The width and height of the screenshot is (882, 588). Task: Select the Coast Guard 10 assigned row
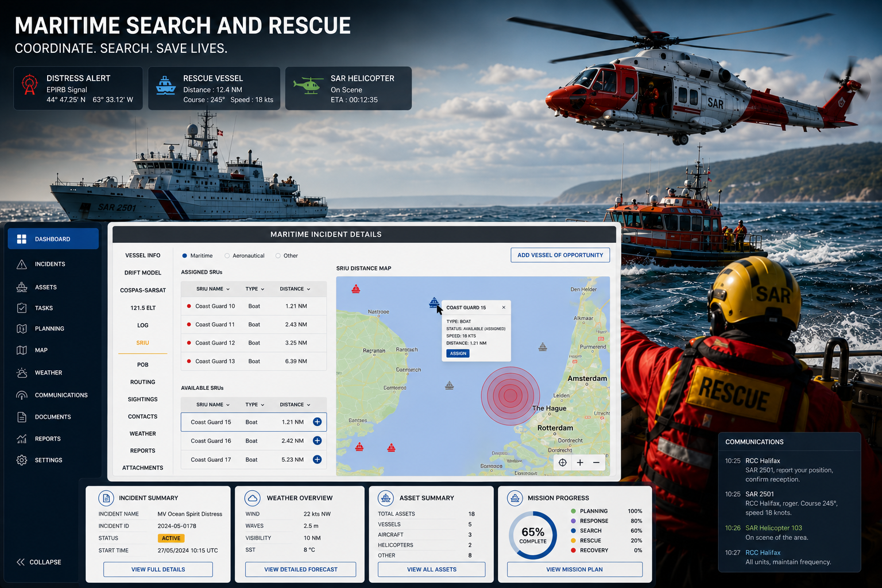tap(254, 306)
